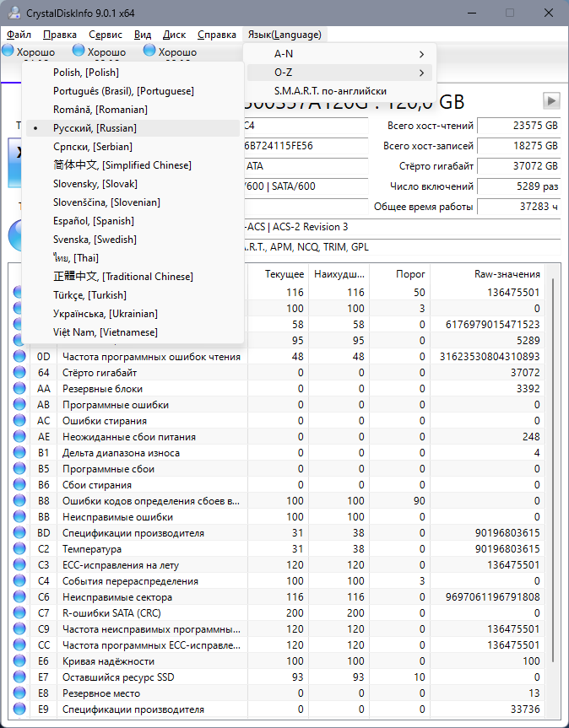Click the status orb for Резервное место
The image size is (569, 728).
click(19, 693)
